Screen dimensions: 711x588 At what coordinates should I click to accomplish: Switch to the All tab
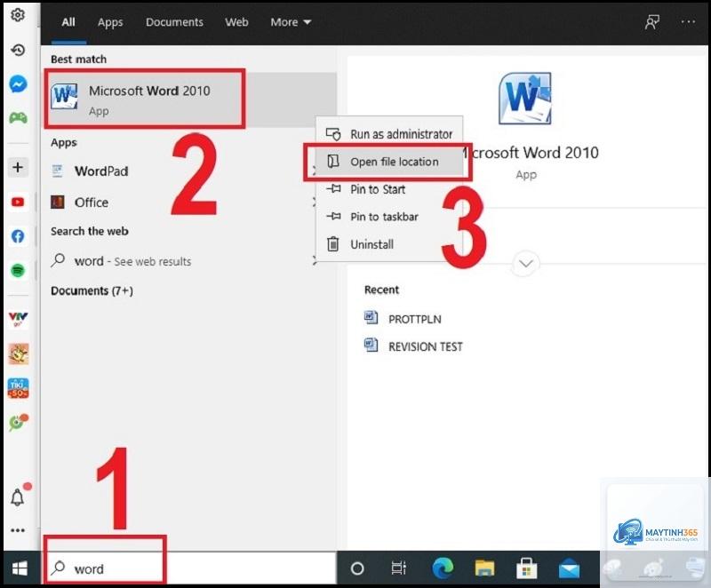tap(68, 22)
